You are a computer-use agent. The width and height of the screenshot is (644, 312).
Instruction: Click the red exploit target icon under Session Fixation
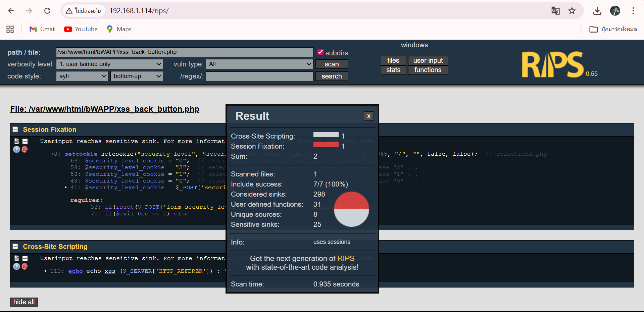click(24, 149)
